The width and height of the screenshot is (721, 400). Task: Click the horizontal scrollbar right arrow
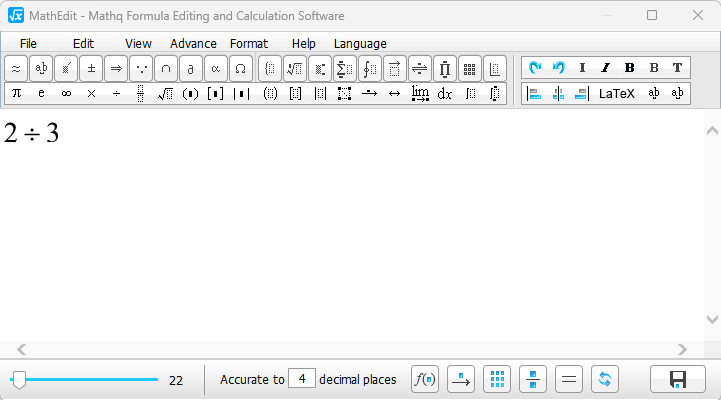tap(682, 349)
